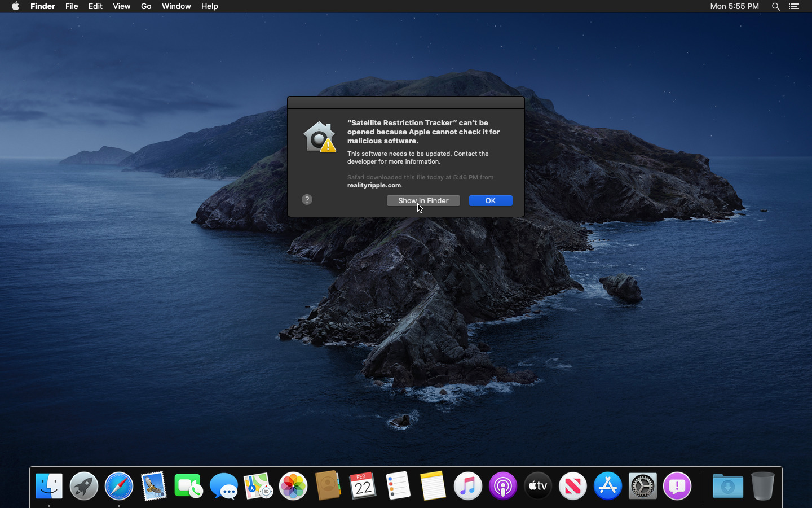This screenshot has width=812, height=508.
Task: Open Safari from the Dock
Action: (x=119, y=485)
